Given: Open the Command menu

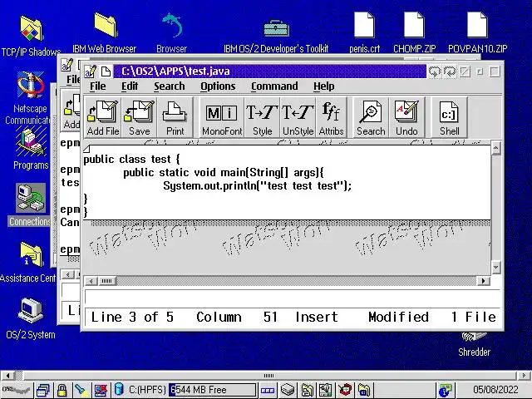Looking at the screenshot, I should point(274,86).
